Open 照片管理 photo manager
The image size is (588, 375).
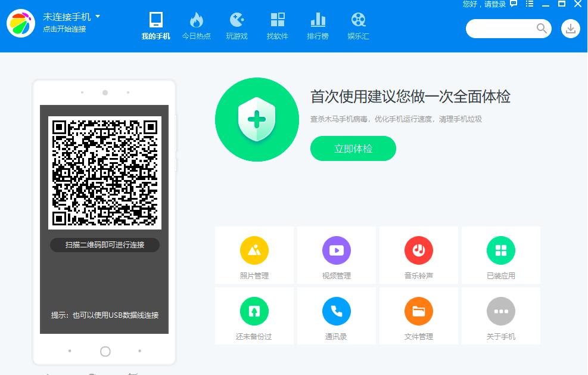(x=254, y=255)
